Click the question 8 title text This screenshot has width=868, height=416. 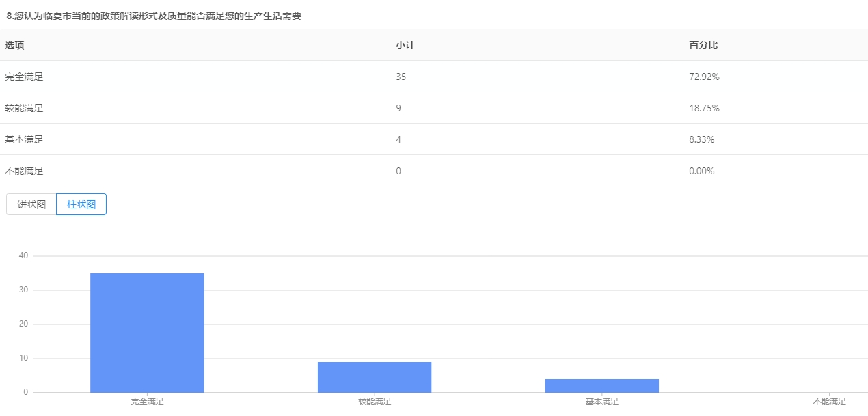click(154, 16)
